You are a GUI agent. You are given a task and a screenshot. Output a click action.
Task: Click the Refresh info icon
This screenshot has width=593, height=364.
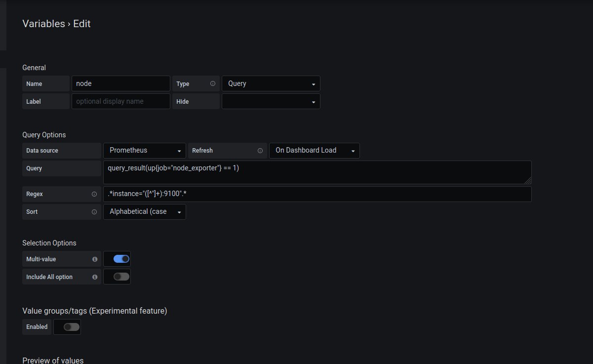260,151
